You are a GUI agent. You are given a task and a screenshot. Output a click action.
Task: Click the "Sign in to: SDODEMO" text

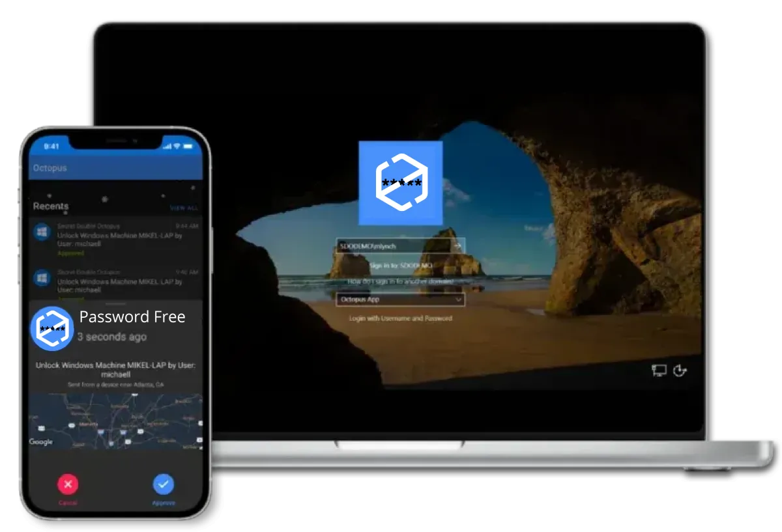point(401,266)
